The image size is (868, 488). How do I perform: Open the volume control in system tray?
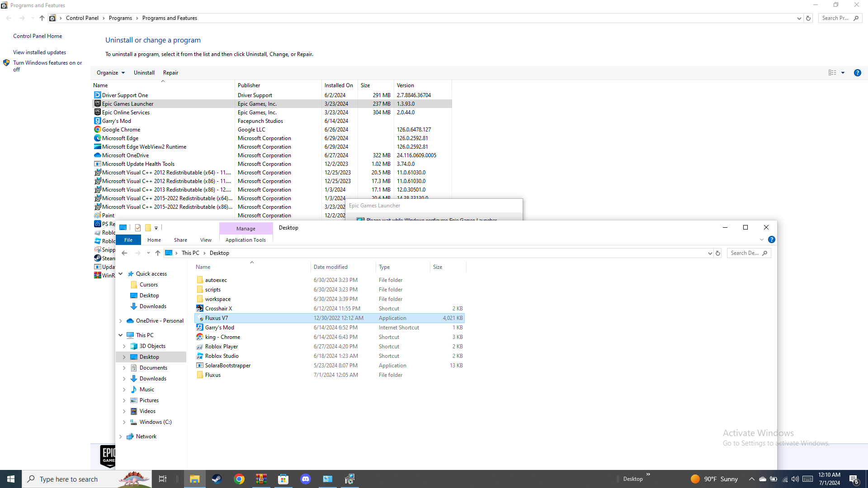[795, 479]
